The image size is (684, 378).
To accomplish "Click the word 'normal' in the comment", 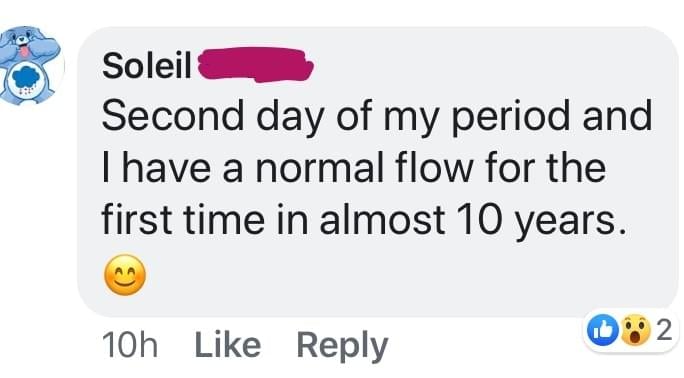I will (x=319, y=168).
